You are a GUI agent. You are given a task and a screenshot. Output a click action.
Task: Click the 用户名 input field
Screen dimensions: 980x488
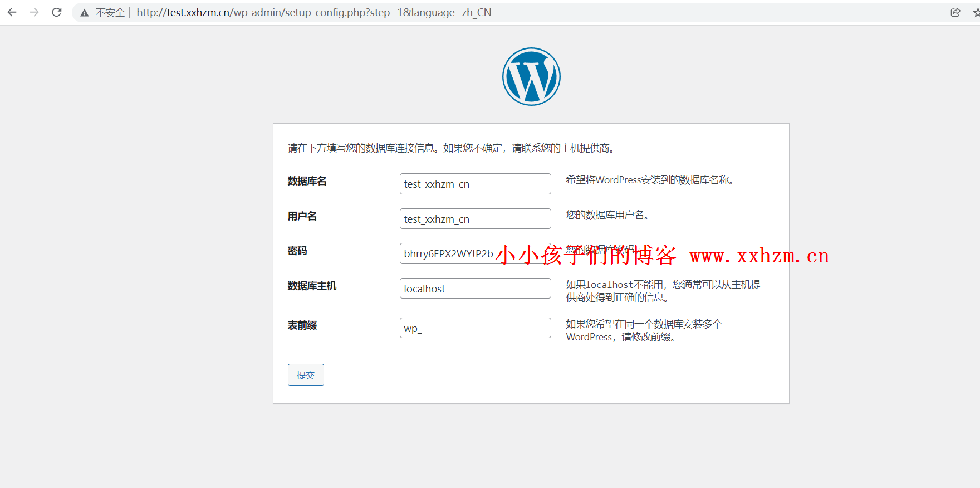coord(476,219)
